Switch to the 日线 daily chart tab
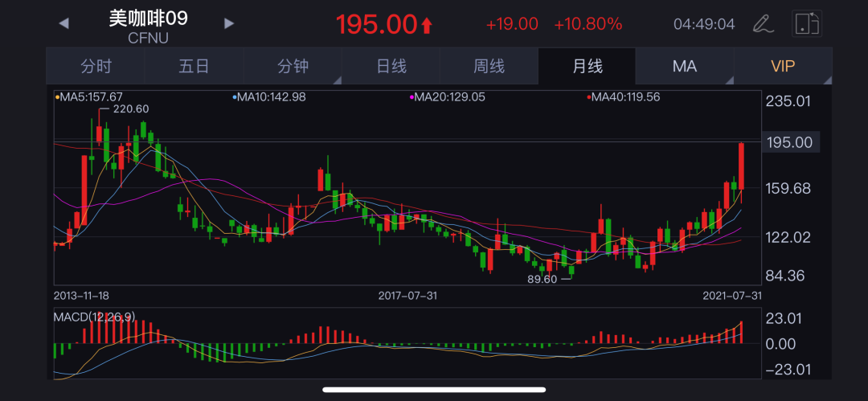 pyautogui.click(x=391, y=67)
